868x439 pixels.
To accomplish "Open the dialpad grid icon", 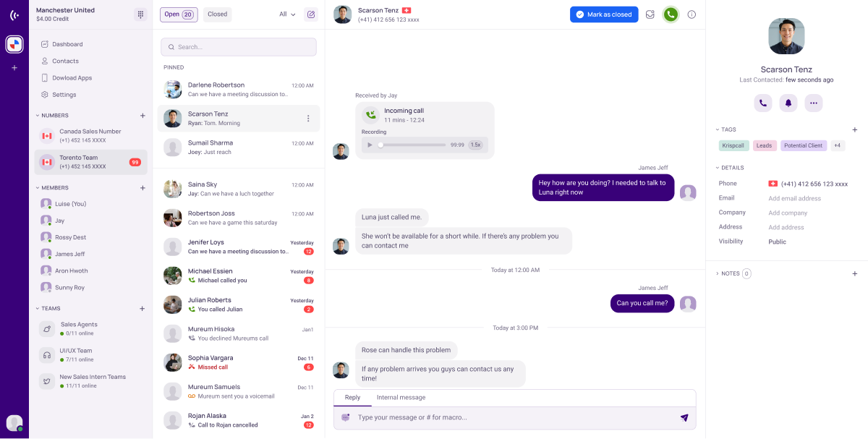I will click(x=140, y=14).
